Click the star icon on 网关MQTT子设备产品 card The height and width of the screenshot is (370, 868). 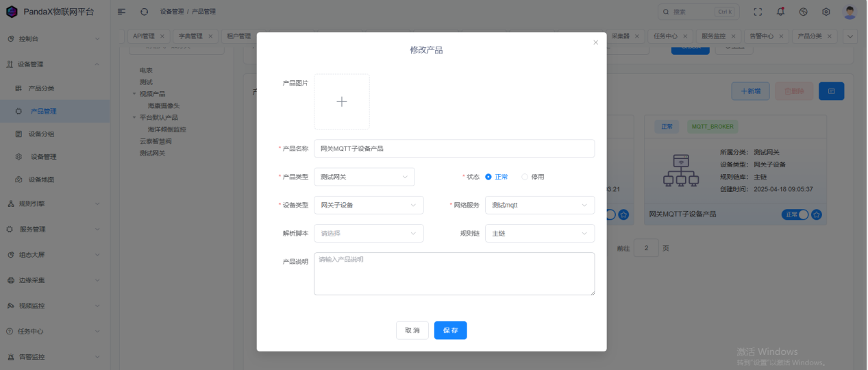tap(816, 214)
